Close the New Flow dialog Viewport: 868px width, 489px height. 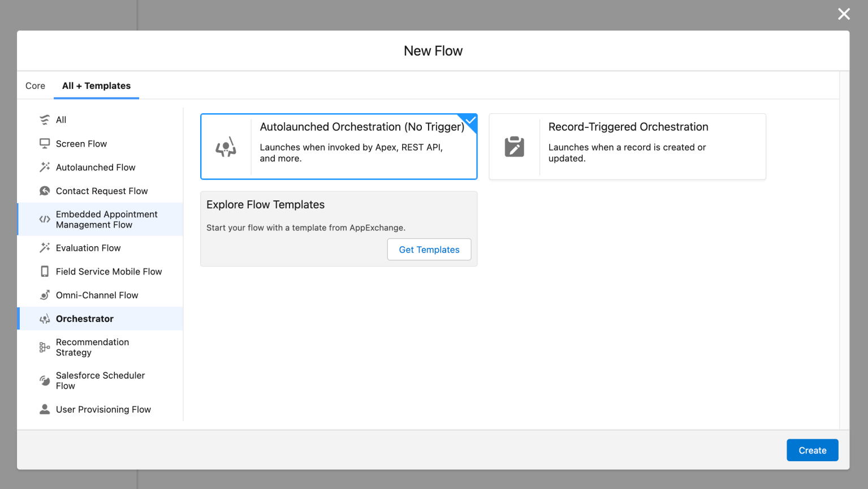pos(844,14)
